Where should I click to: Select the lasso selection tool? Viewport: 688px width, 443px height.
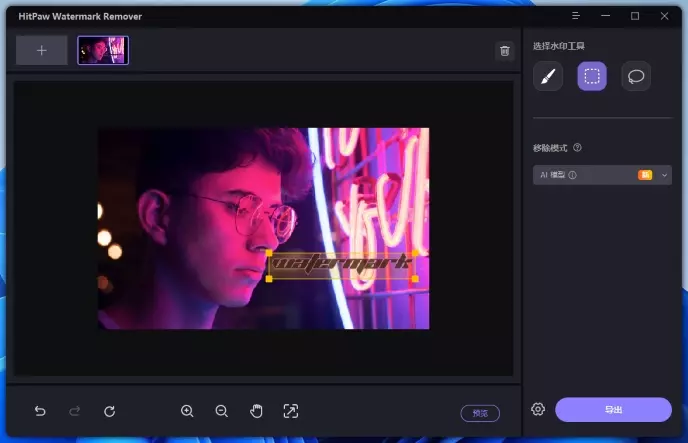(x=636, y=76)
